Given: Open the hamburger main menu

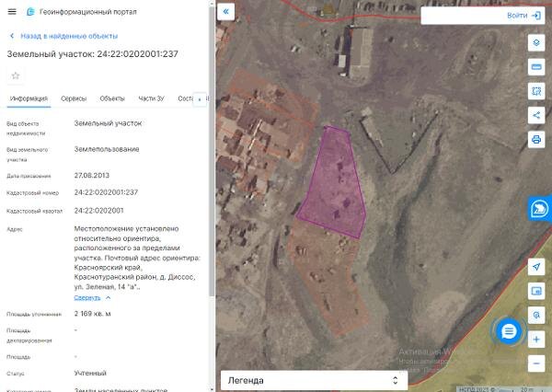Looking at the screenshot, I should [x=12, y=12].
